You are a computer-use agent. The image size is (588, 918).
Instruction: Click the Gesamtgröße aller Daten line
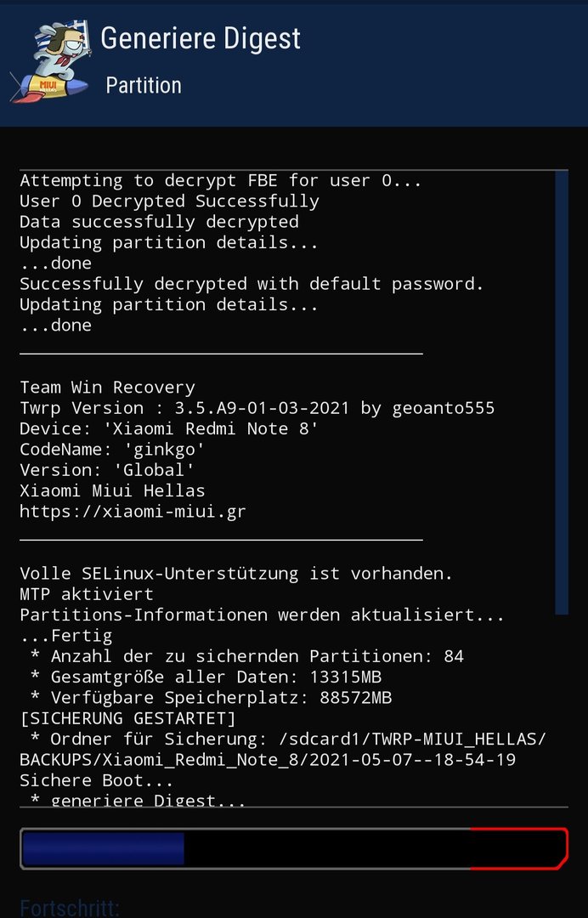coord(206,677)
